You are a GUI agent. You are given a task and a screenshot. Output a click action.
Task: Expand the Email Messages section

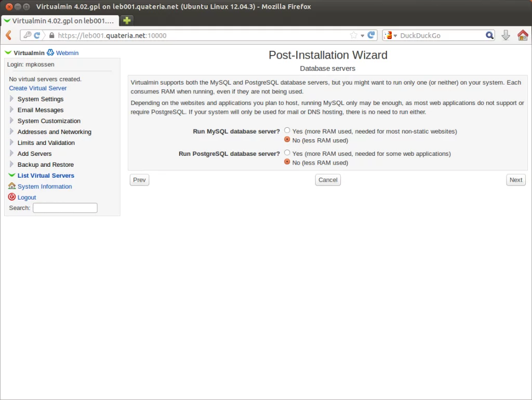tap(41, 110)
